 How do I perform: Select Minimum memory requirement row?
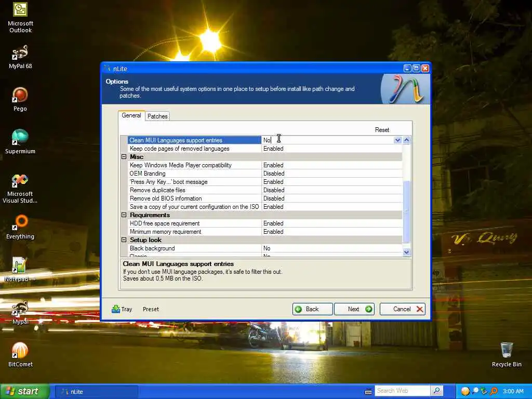[x=265, y=232]
